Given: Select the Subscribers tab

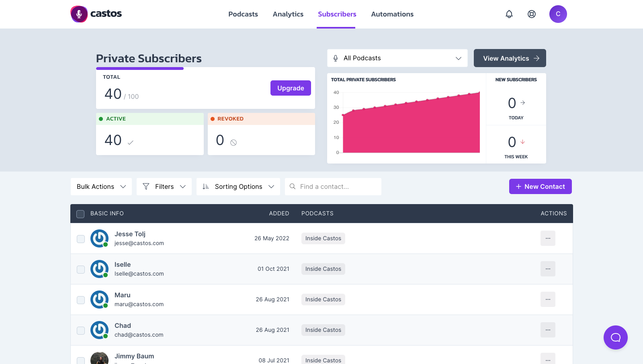Looking at the screenshot, I should click(337, 14).
